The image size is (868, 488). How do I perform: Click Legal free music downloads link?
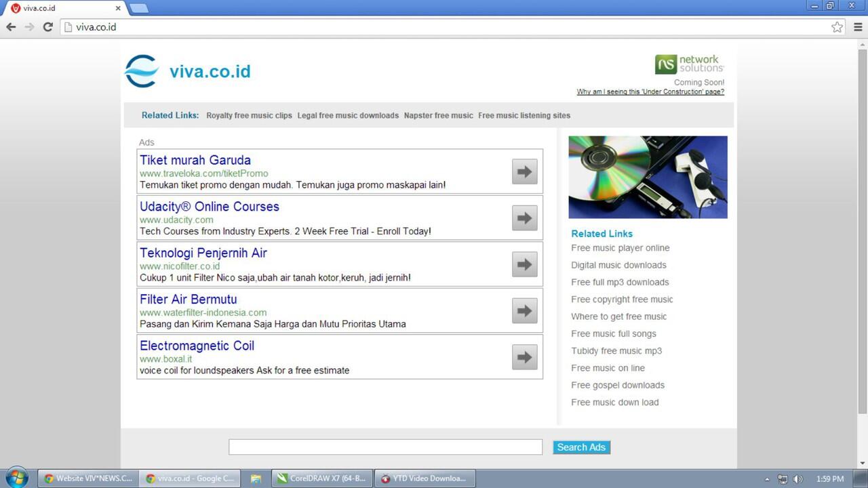click(x=348, y=115)
